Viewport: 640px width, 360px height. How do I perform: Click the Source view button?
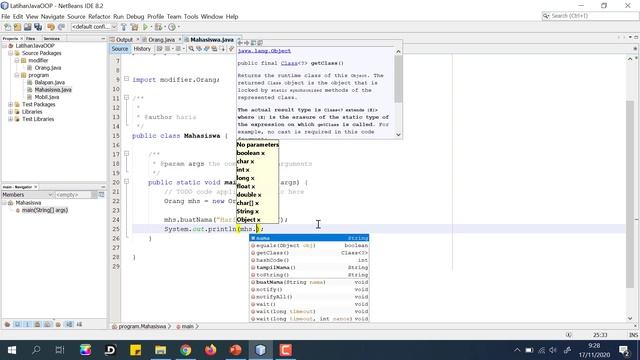coord(120,49)
